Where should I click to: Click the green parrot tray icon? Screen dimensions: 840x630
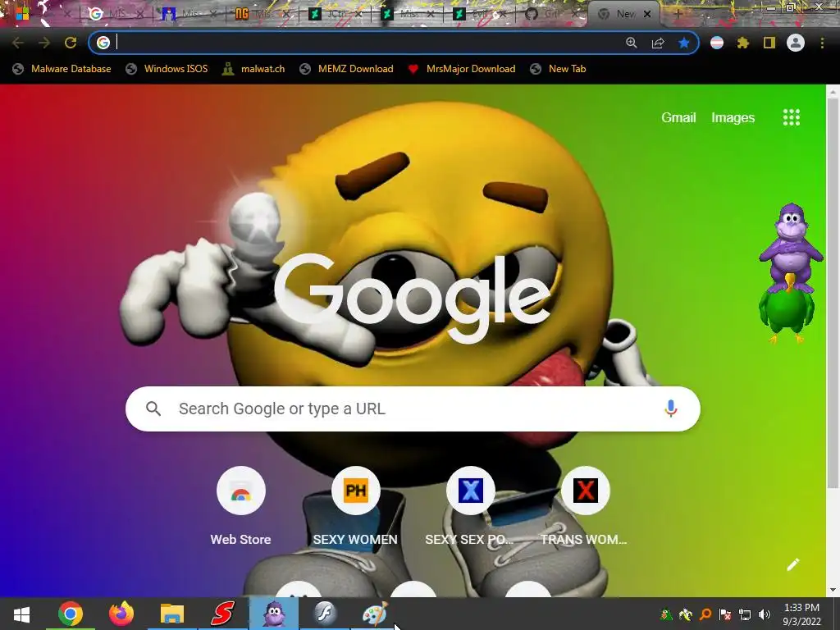point(666,614)
